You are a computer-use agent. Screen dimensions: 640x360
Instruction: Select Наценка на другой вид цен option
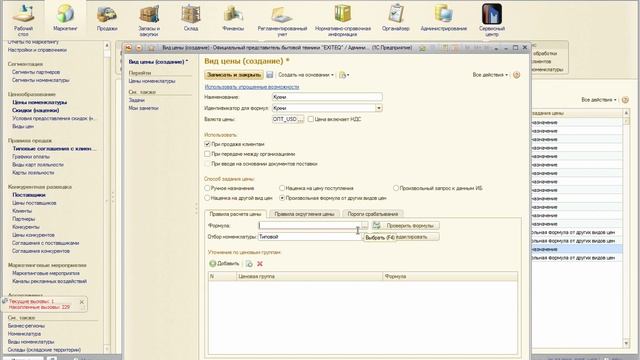pyautogui.click(x=207, y=198)
